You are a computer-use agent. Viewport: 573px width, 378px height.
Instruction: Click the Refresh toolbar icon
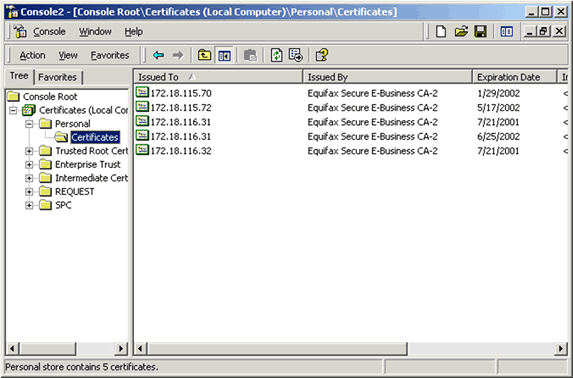277,55
